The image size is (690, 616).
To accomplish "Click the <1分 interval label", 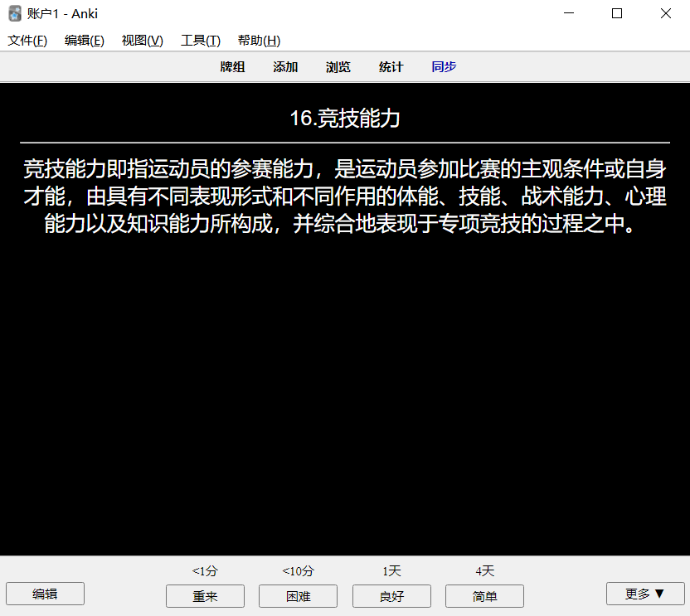I will point(205,571).
